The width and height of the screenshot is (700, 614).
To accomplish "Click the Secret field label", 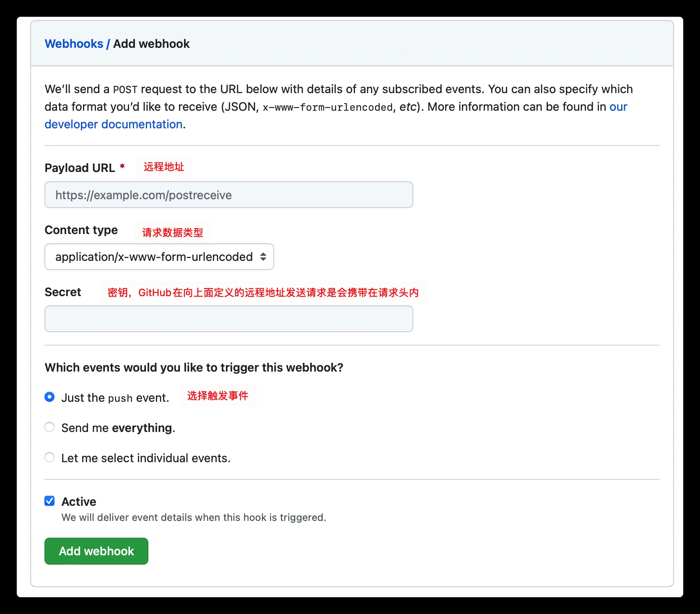I will coord(63,292).
